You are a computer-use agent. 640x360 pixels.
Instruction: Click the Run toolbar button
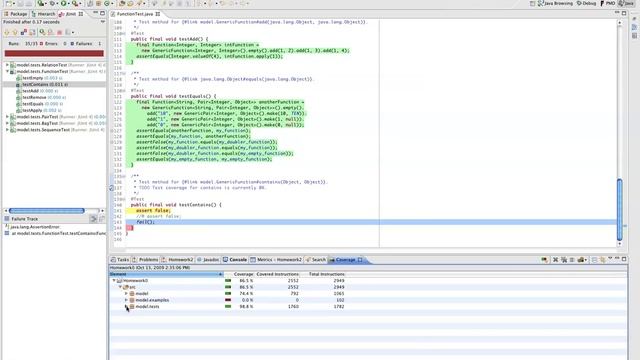pyautogui.click(x=64, y=3)
